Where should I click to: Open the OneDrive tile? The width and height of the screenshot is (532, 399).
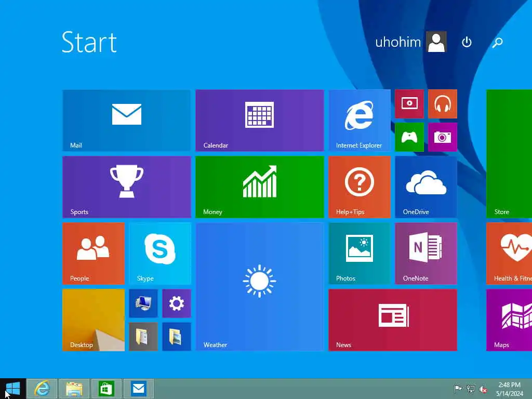(x=426, y=187)
